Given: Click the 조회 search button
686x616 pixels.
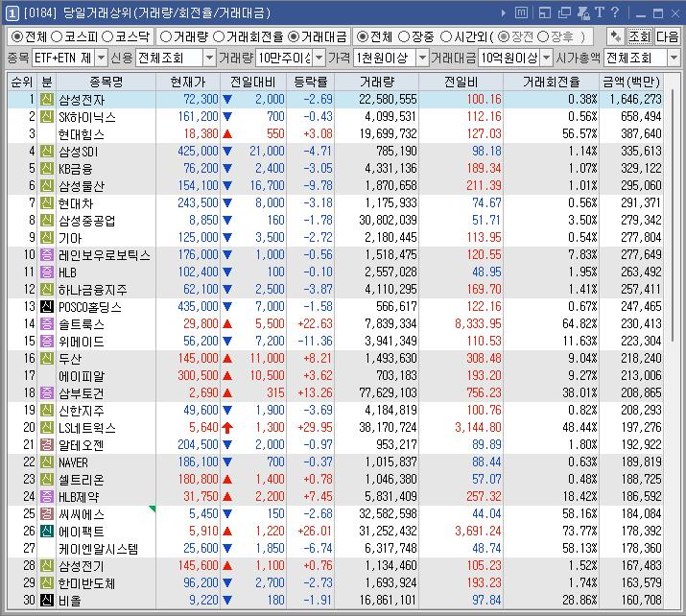Looking at the screenshot, I should pyautogui.click(x=640, y=36).
